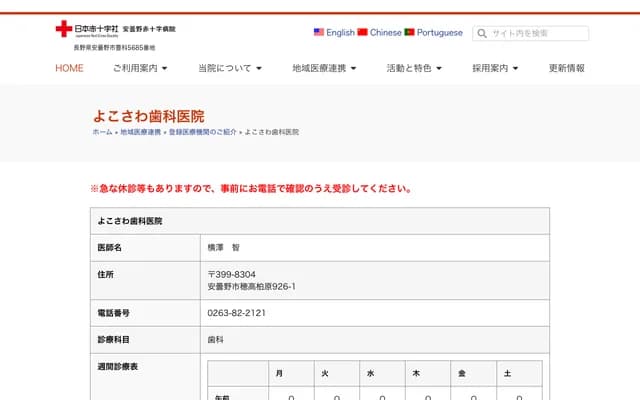Click the search magnifier icon
This screenshot has height=400, width=640.
tap(481, 33)
